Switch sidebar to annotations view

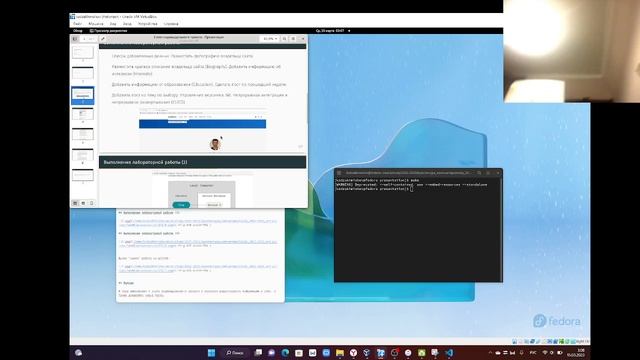pos(91,203)
